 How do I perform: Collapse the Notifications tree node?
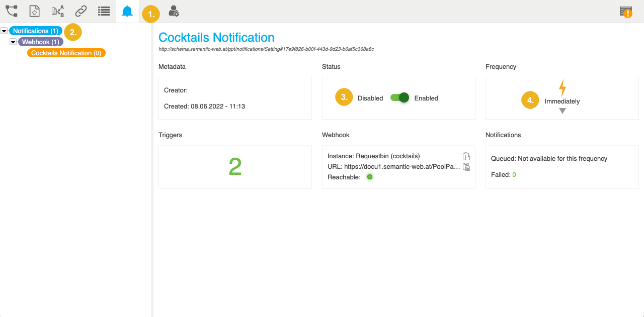point(4,31)
